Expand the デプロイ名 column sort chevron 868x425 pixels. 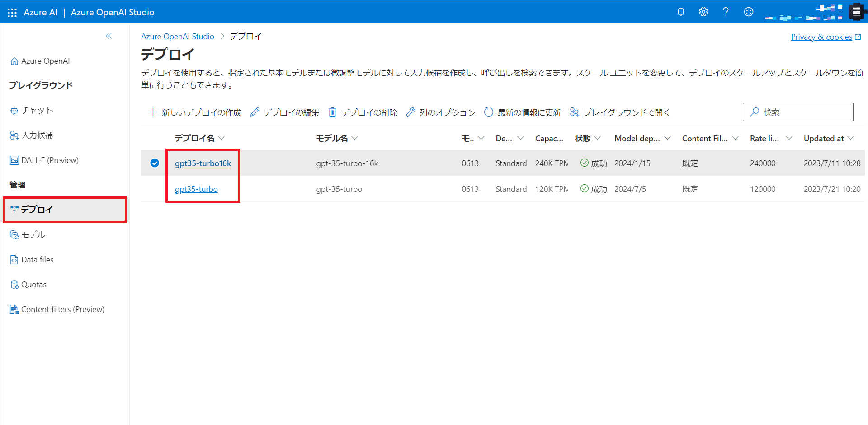pos(222,138)
